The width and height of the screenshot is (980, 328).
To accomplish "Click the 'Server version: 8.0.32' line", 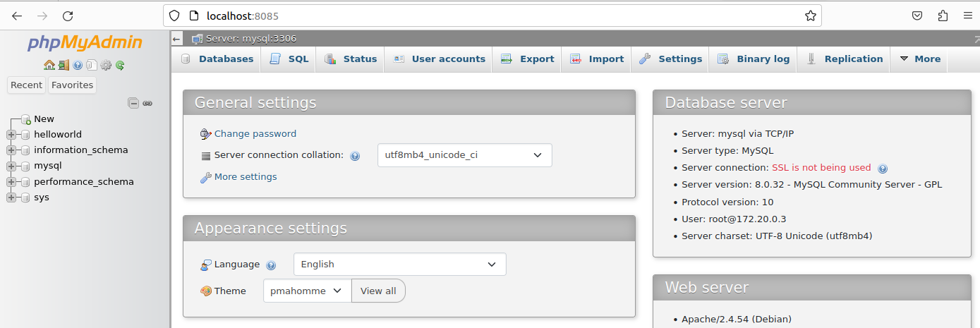I will click(811, 185).
